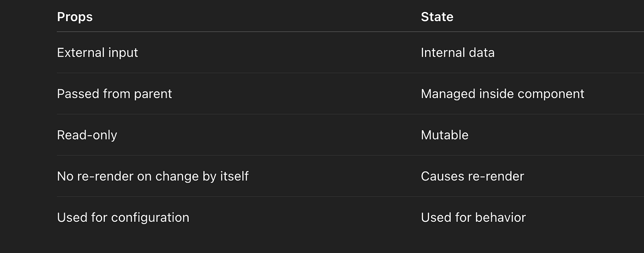This screenshot has width=644, height=253.
Task: Click the Passed from parent text
Action: point(115,94)
